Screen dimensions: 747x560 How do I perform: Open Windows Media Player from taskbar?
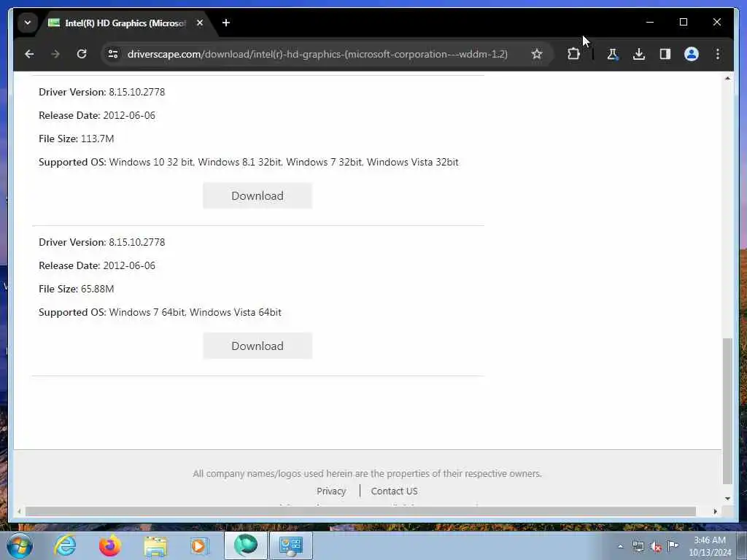(198, 545)
